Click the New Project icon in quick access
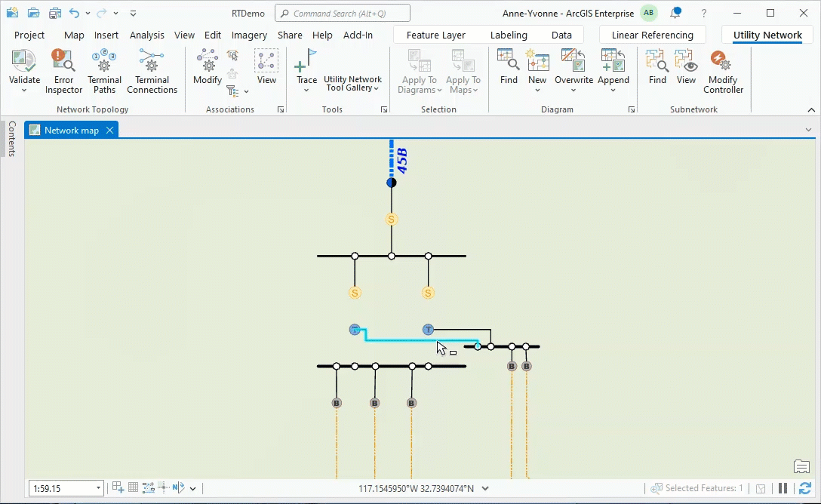The image size is (821, 504). coord(13,13)
